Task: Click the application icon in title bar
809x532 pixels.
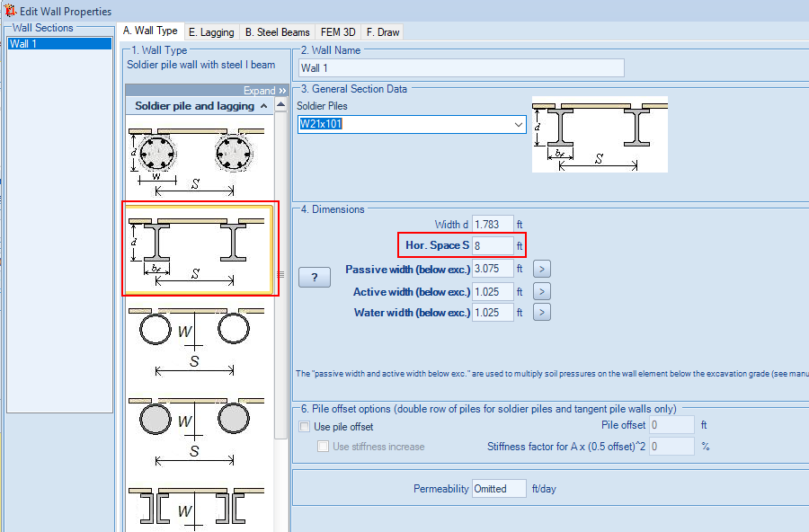Action: point(10,10)
